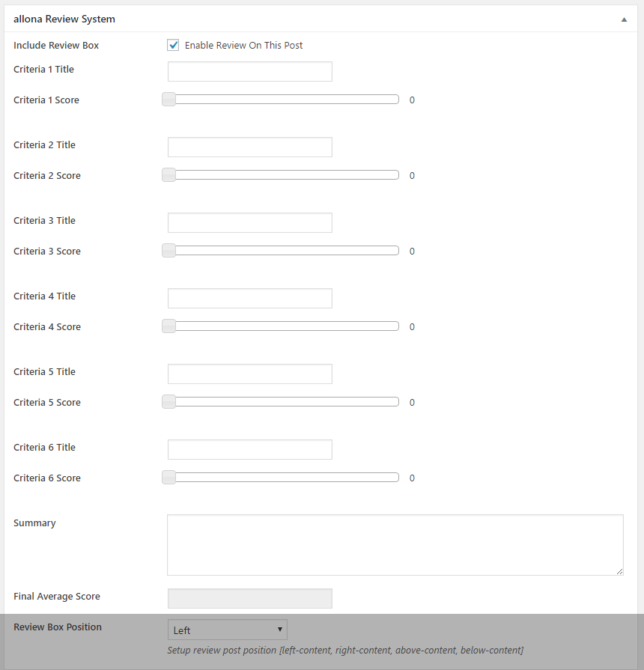Focus the Criteria 2 Title text box

[249, 147]
